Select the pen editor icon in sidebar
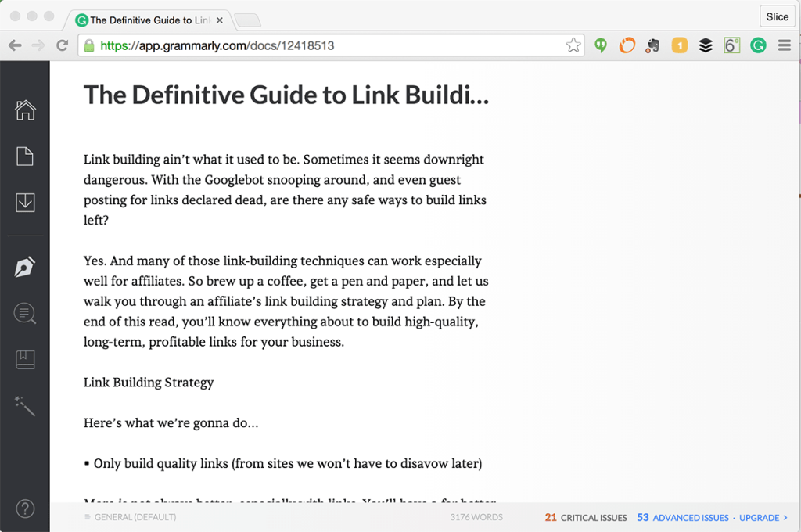This screenshot has width=801, height=532. click(25, 267)
